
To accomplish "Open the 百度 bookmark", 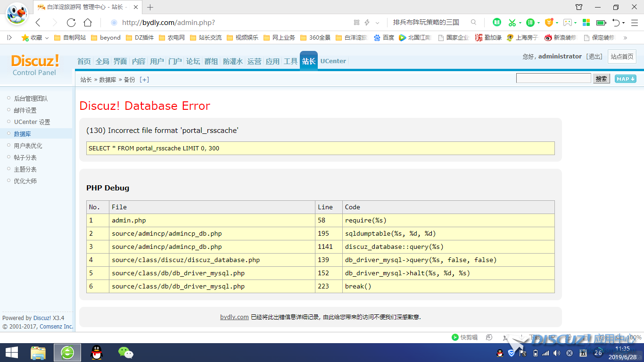I will point(384,38).
